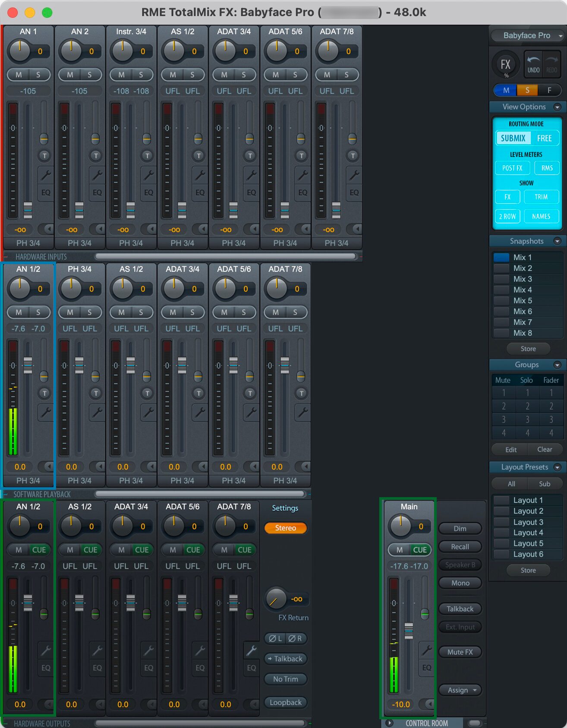Open wrench settings on Main control room channel
567x728 pixels.
click(426, 649)
